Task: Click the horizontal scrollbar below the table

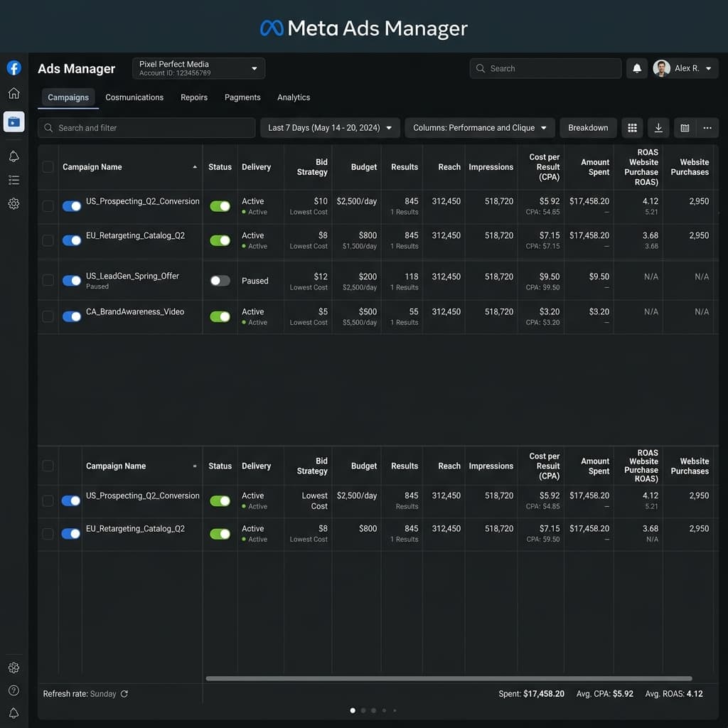Action: pyautogui.click(x=448, y=678)
